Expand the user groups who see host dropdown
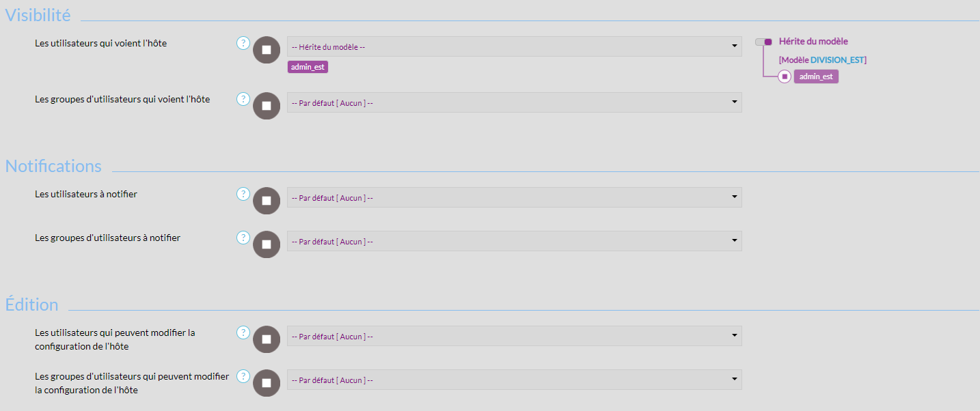The image size is (980, 411). coord(514,102)
